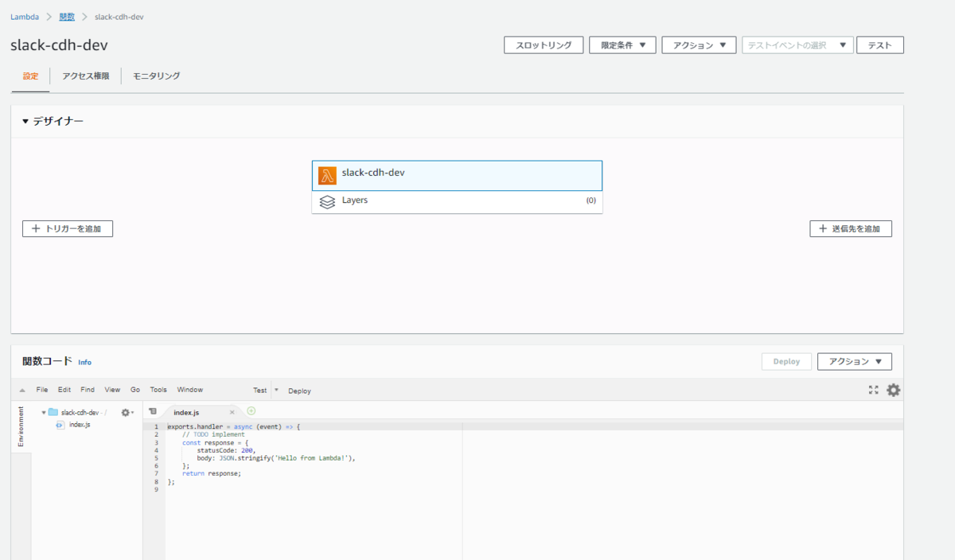955x560 pixels.
Task: Open the File menu
Action: click(x=42, y=390)
